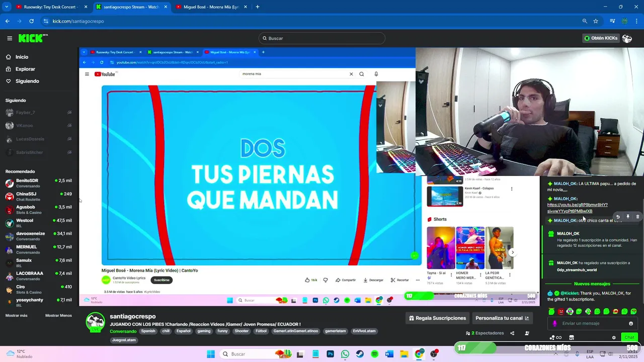The height and width of the screenshot is (362, 644).
Task: Click the share stream icon
Action: click(x=512, y=333)
